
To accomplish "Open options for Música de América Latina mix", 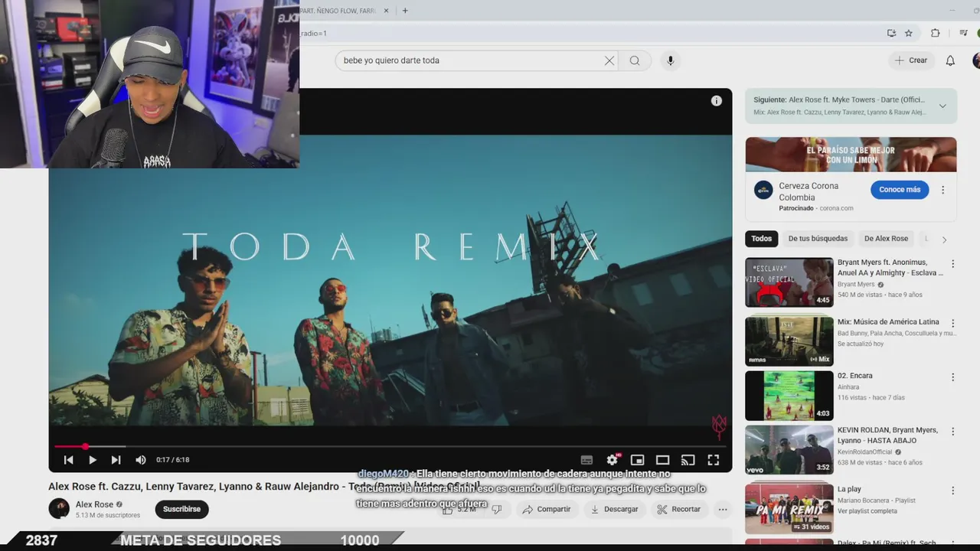I will pos(953,324).
